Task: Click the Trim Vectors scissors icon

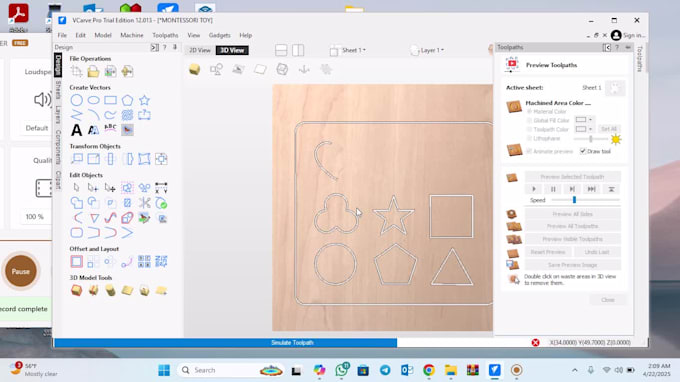Action: click(144, 202)
